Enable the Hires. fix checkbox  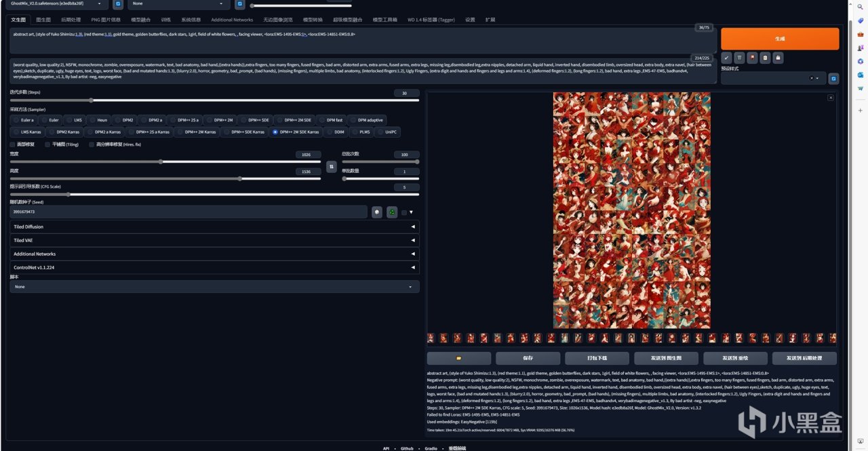coord(92,144)
